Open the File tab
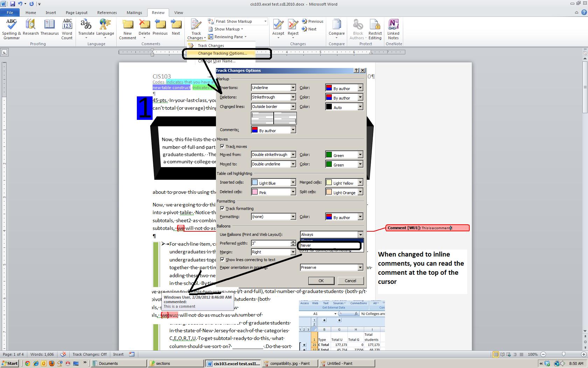588x368 pixels. (x=10, y=13)
